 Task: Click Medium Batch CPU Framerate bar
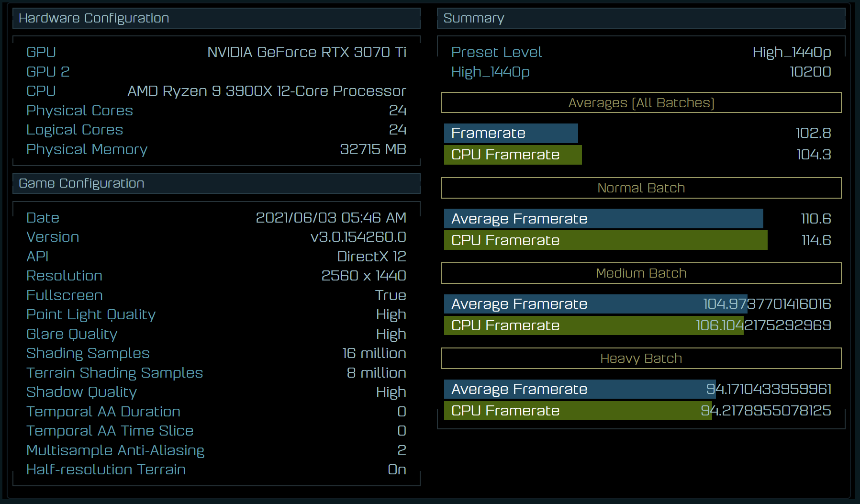[x=594, y=325]
